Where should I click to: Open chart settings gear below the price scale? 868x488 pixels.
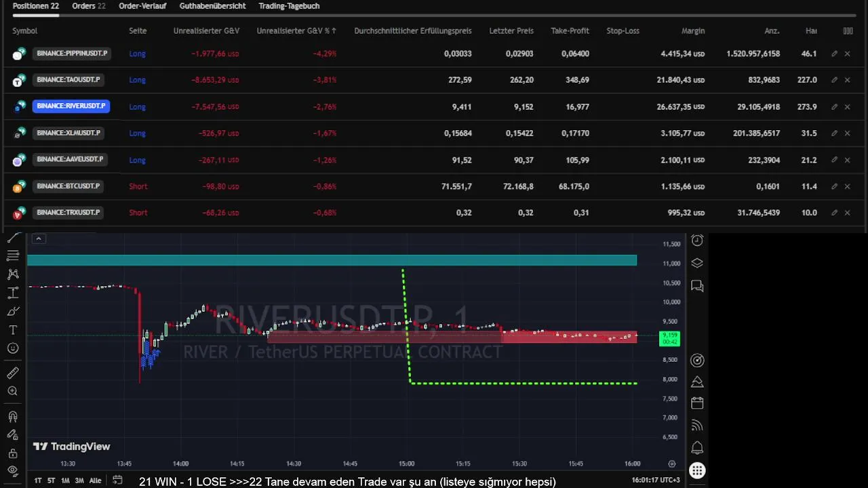[672, 464]
